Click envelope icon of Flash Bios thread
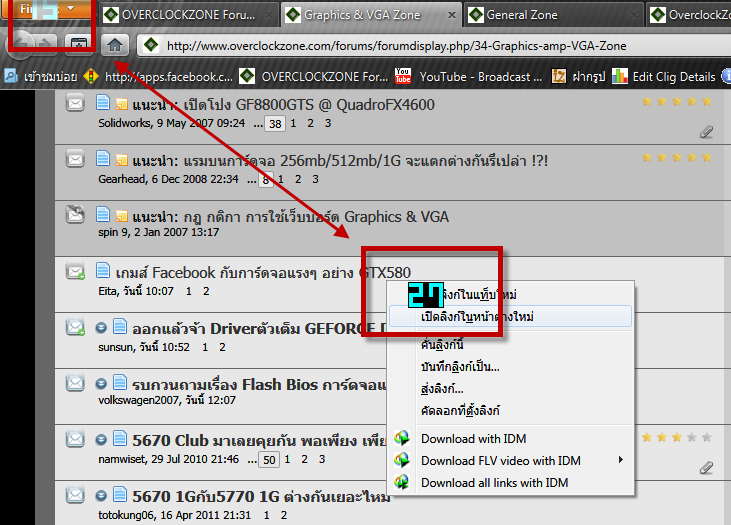The image size is (731, 525). click(75, 383)
